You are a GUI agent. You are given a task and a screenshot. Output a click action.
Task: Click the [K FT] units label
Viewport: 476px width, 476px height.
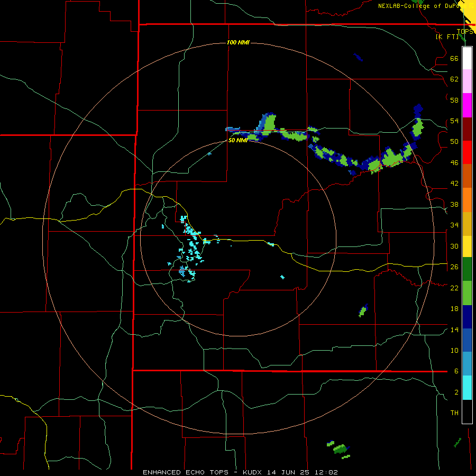447,37
